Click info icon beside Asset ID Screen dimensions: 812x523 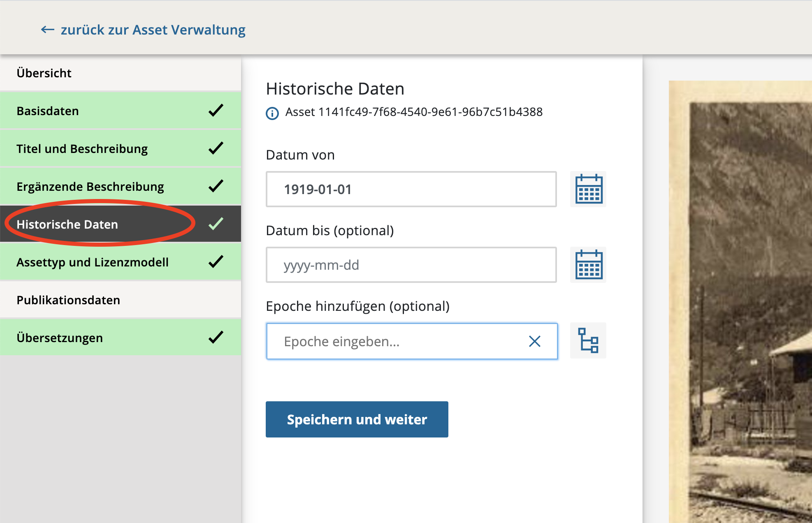point(272,113)
